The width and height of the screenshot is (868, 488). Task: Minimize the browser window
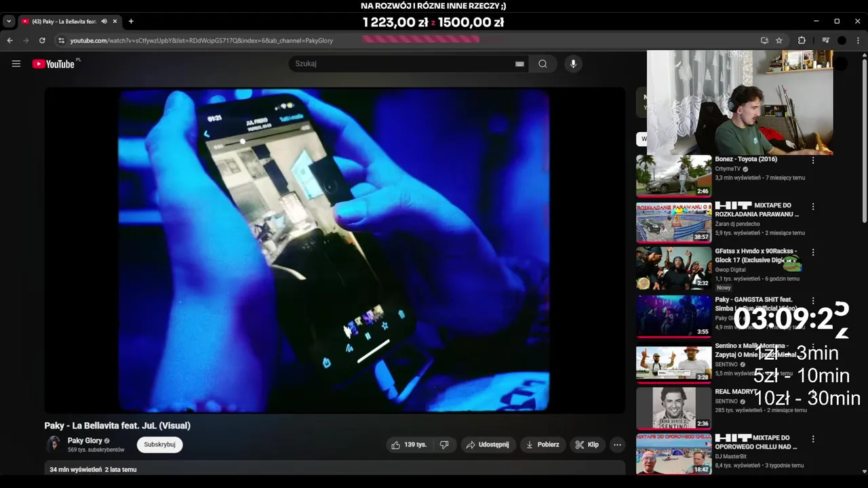tap(816, 21)
